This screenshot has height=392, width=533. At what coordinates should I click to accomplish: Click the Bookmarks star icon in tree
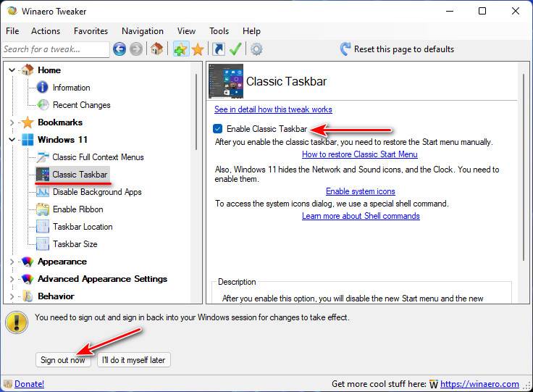tap(28, 122)
